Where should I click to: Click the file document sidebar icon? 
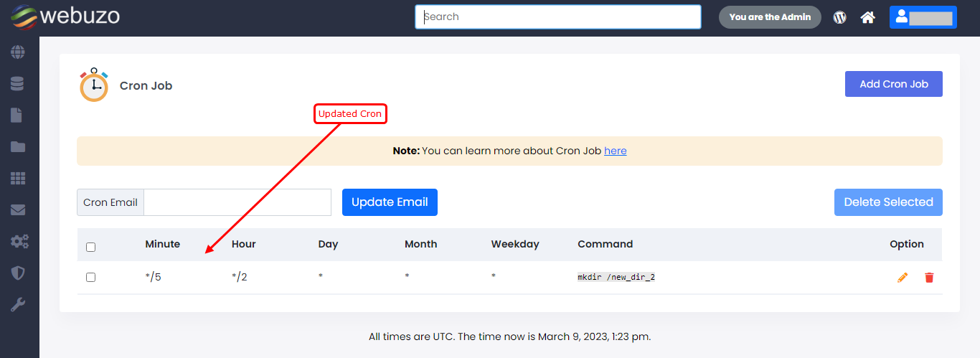coord(17,116)
